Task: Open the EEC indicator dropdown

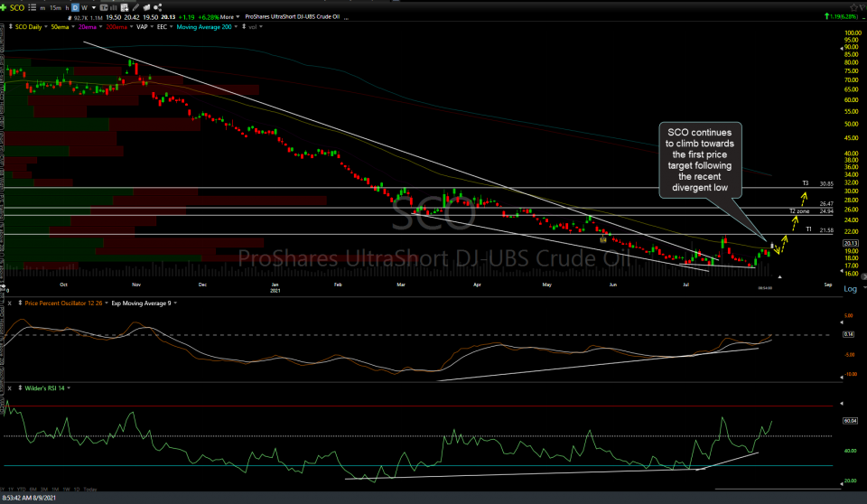Action: 171,26
